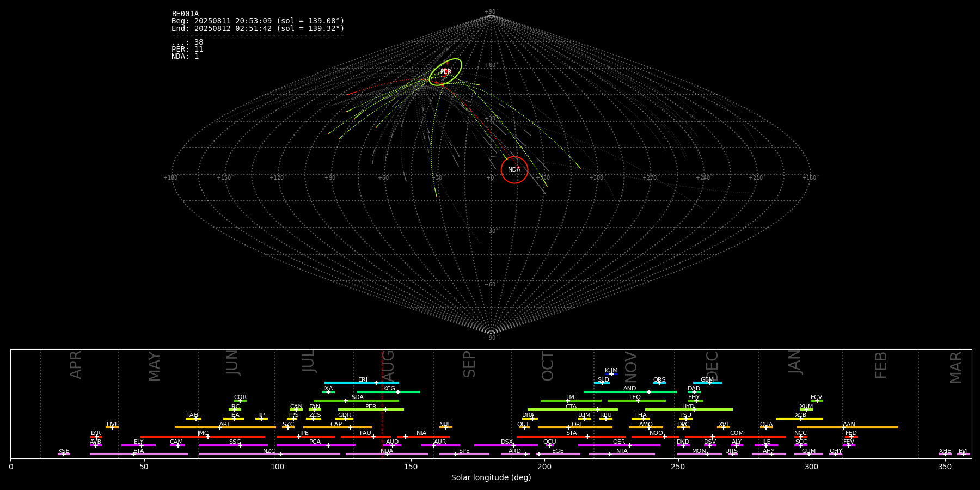The height and width of the screenshot is (490, 980).
Task: Click the magenta OER shower bar
Action: (619, 445)
